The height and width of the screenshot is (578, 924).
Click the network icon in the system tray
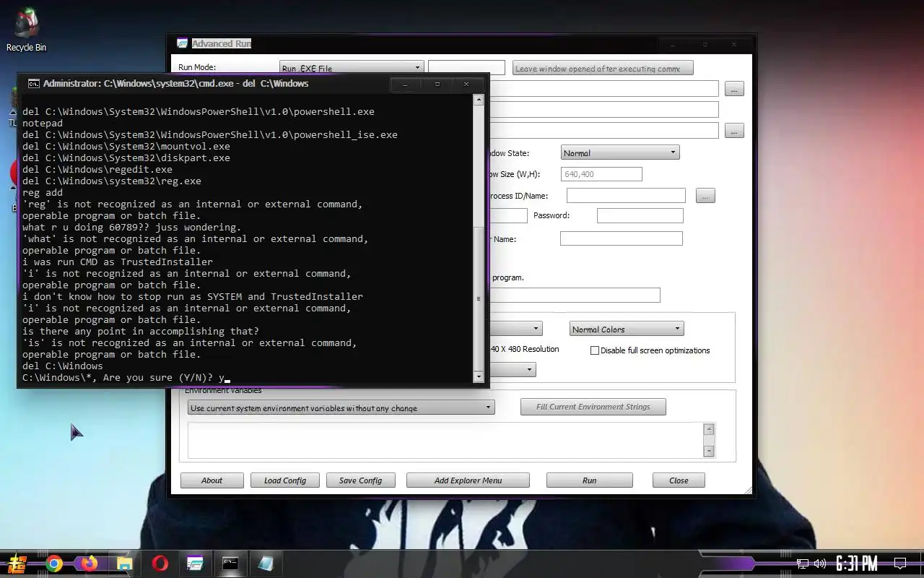[803, 564]
